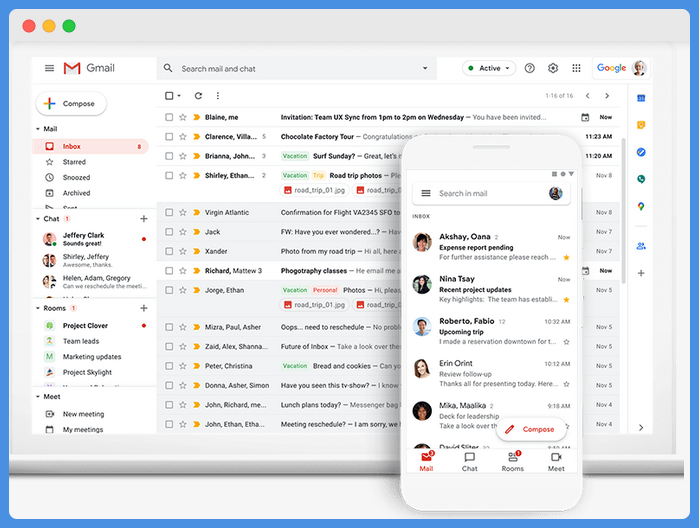This screenshot has height=528, width=699.
Task: Check the Xander email checkbox
Action: point(169,251)
